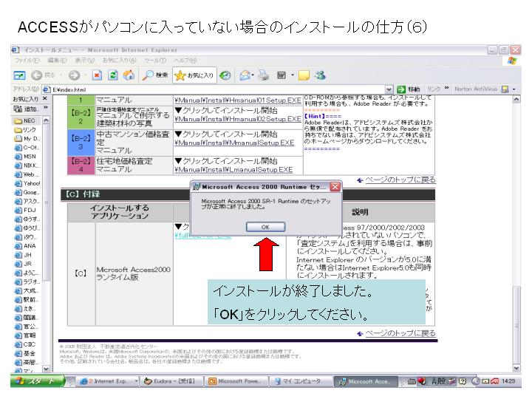The height and width of the screenshot is (399, 532).
Task: Click the upper ページのトップに戻る link
Action: [400, 180]
